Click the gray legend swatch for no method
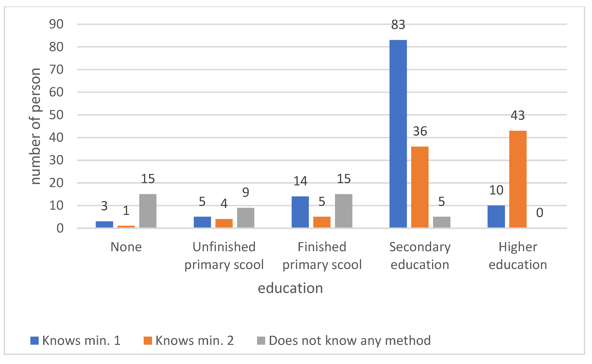The image size is (592, 364). (261, 340)
